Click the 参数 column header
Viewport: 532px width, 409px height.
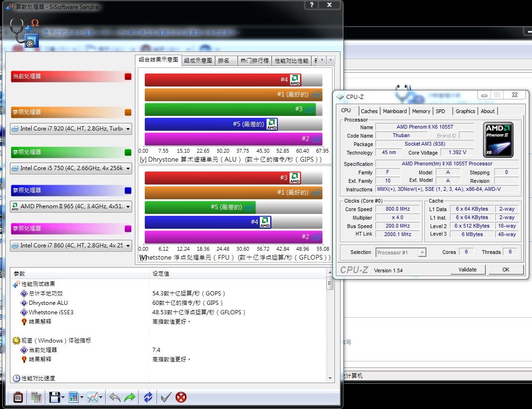click(80, 274)
